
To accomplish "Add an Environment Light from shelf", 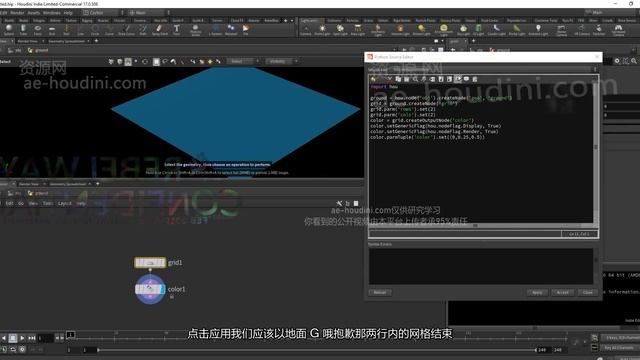I will pyautogui.click(x=444, y=30).
